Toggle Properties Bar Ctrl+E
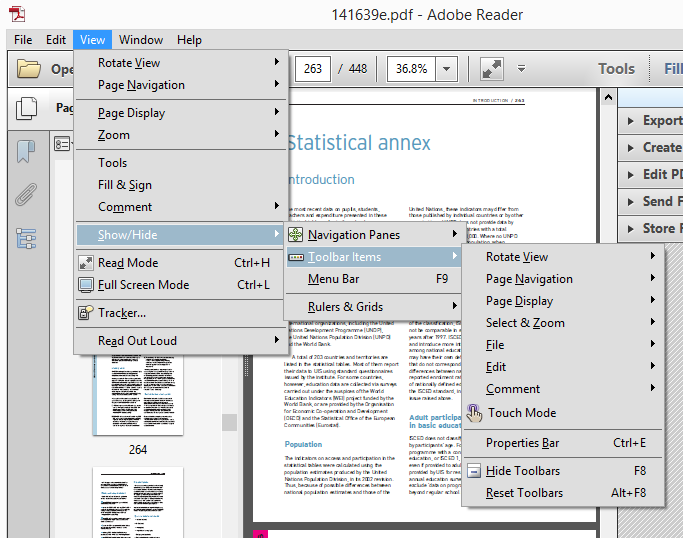This screenshot has height=538, width=683. (563, 443)
